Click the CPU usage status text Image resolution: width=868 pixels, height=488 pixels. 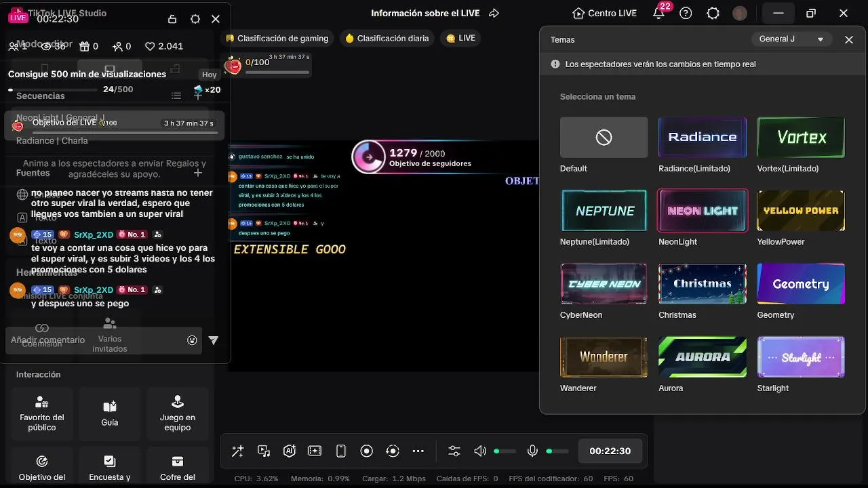256,479
